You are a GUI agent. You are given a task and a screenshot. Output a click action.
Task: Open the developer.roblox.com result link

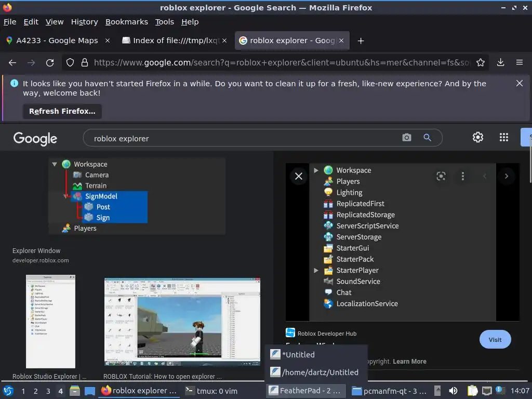[x=41, y=260]
